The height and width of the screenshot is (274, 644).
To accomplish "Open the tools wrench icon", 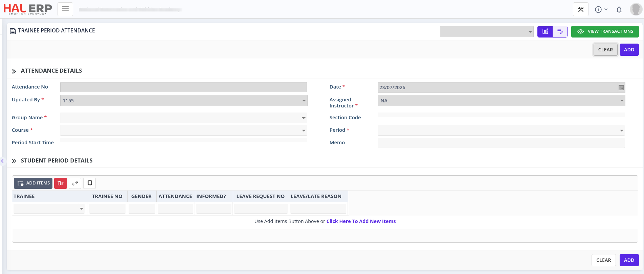I will [x=581, y=9].
